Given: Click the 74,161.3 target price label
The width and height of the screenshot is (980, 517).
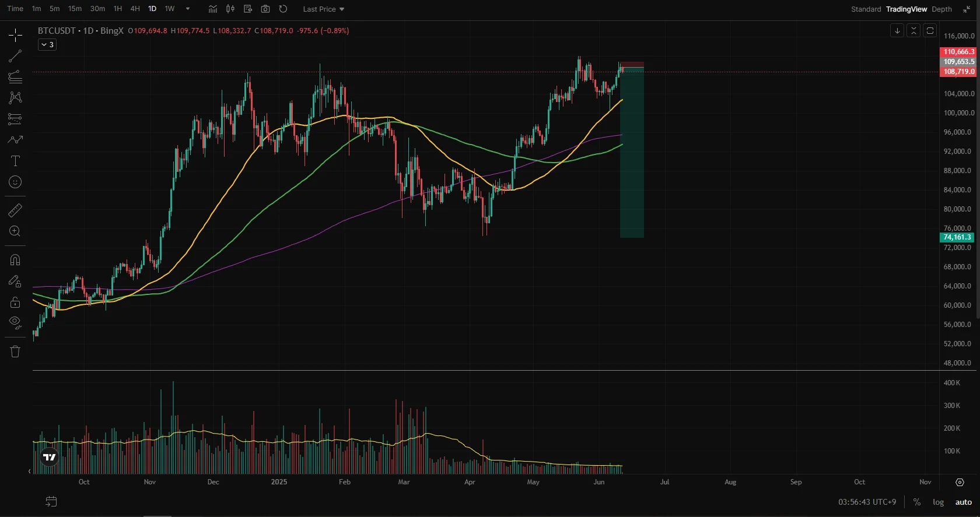Looking at the screenshot, I should 957,237.
